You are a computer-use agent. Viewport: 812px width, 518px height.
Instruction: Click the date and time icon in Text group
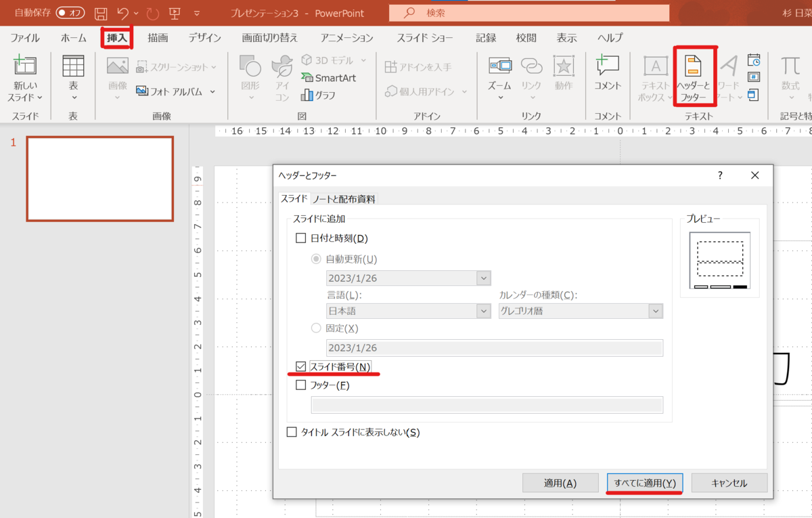pos(754,60)
